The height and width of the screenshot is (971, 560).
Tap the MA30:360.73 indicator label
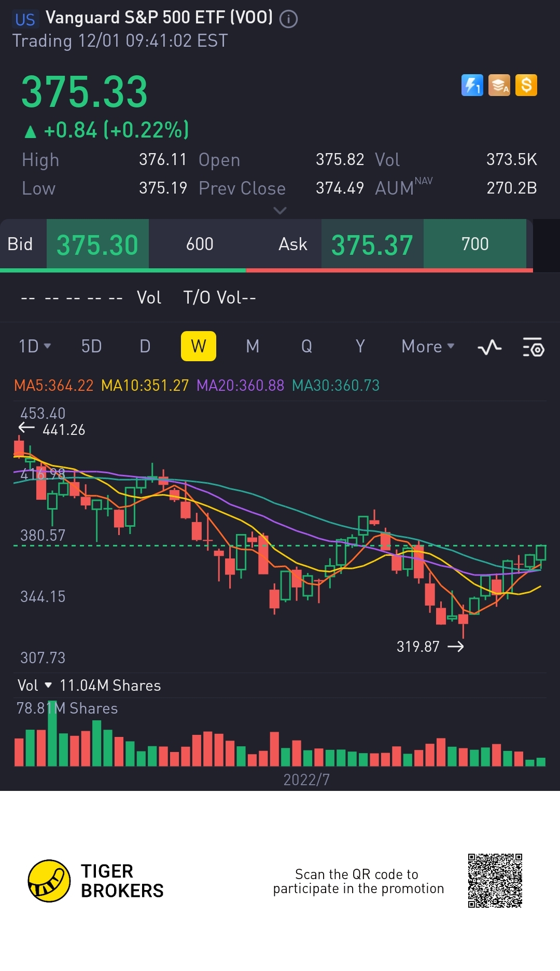pyautogui.click(x=336, y=385)
